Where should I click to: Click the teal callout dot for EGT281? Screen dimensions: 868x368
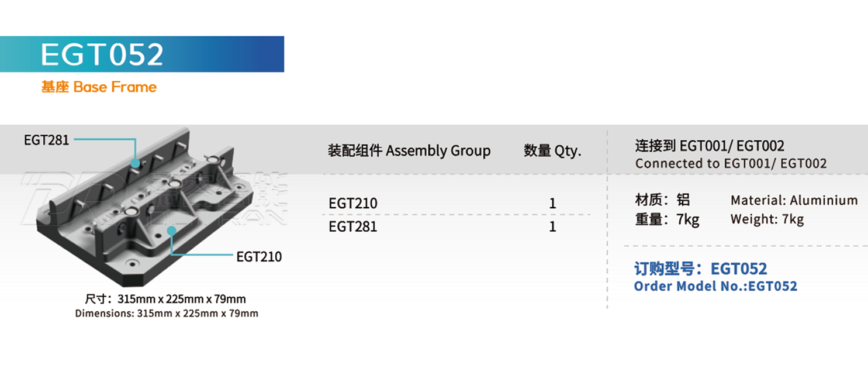136,164
